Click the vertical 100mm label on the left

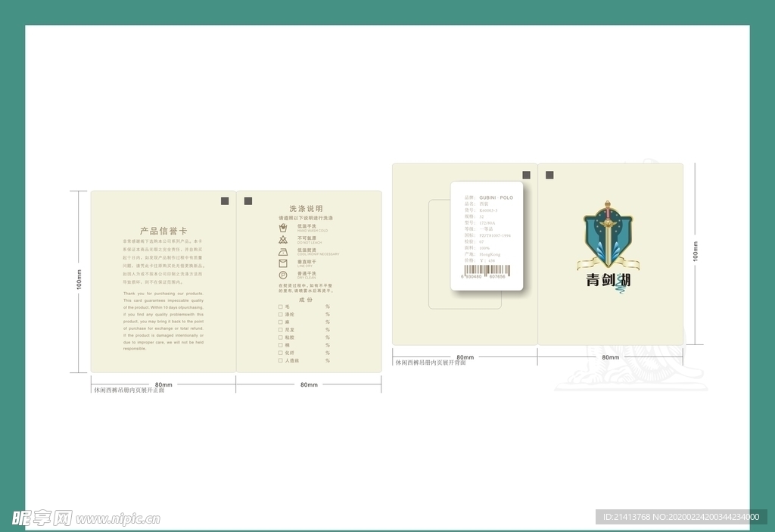point(79,280)
